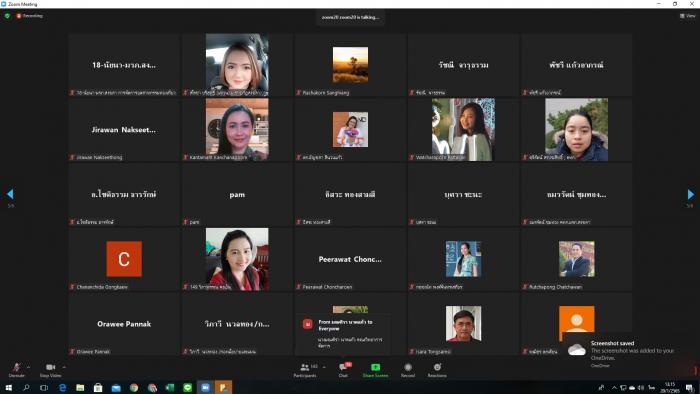Select Jirawan Nakseet participant tile
Screen dimensions: 700x394
coord(124,129)
